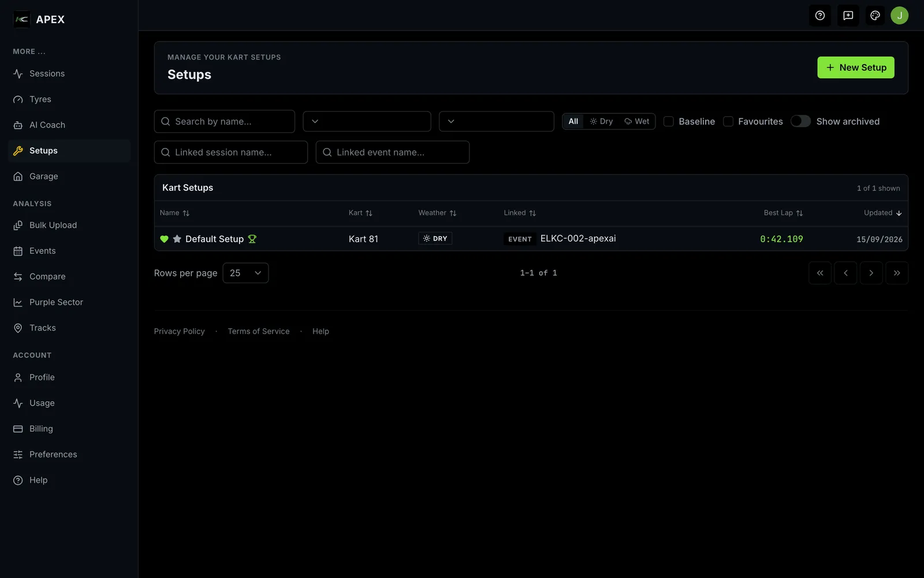Screen dimensions: 924x578
Task: Go to the first page of results
Action: click(820, 273)
